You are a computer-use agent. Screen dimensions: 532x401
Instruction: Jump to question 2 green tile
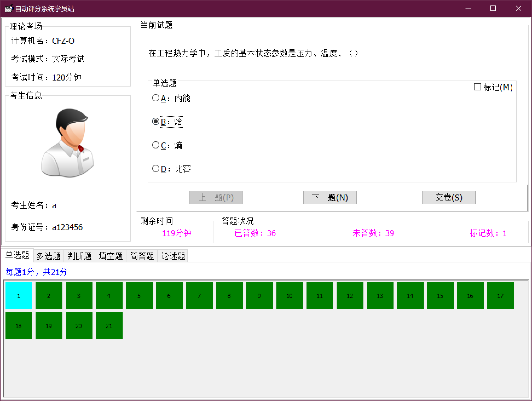(49, 296)
